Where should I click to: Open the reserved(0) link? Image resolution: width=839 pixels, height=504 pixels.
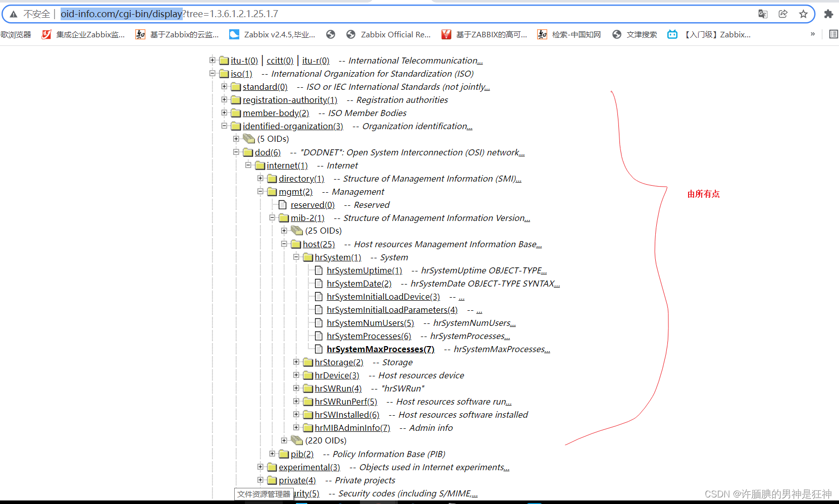click(312, 205)
